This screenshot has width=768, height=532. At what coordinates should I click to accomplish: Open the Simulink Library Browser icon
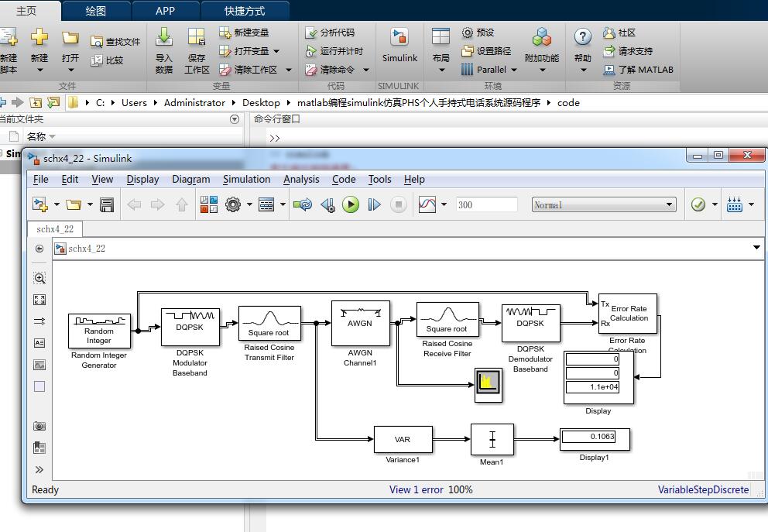click(209, 204)
